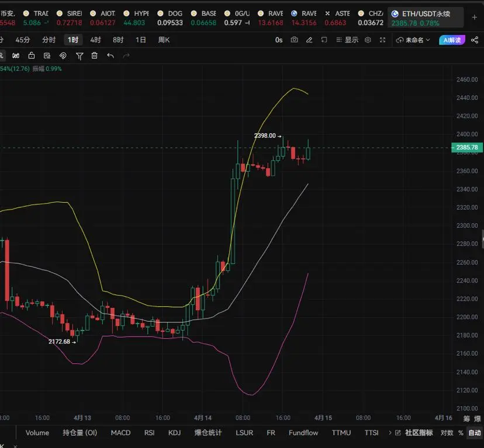This screenshot has width=484, height=448.
Task: Switch to the ASTE symbol tab
Action: tap(337, 18)
